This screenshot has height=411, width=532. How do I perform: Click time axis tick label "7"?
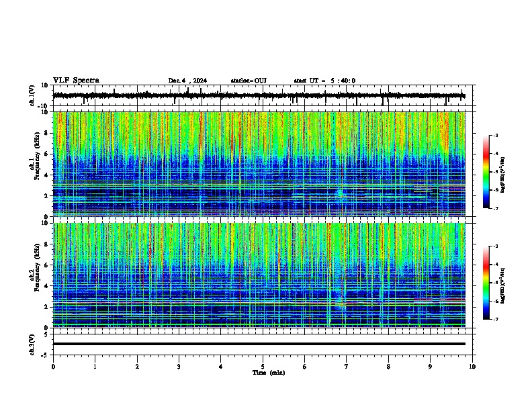tap(347, 367)
